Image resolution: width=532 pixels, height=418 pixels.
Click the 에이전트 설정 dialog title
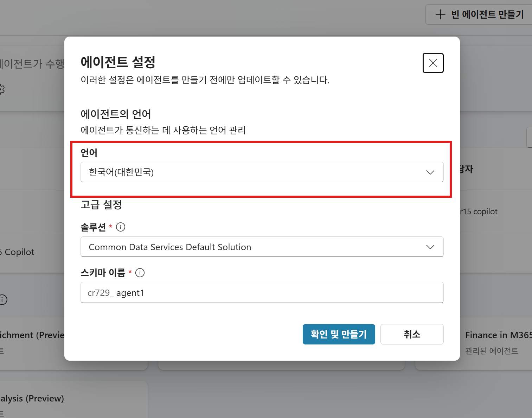coord(118,62)
